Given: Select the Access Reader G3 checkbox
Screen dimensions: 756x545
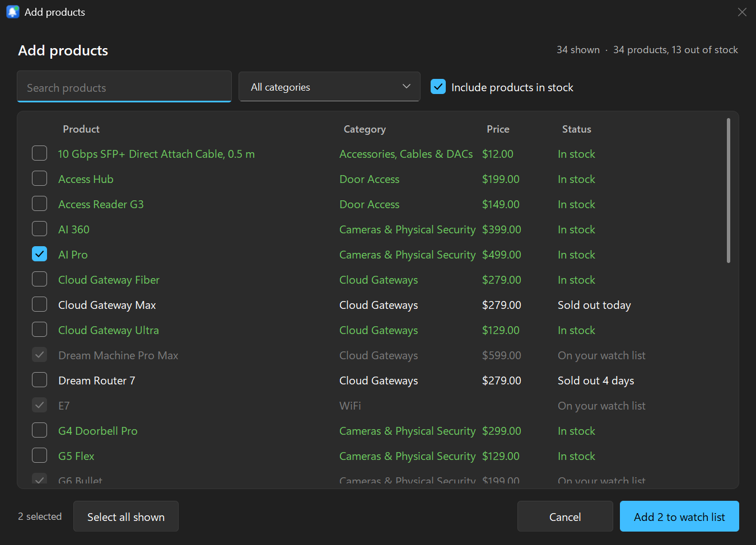Looking at the screenshot, I should (x=39, y=204).
